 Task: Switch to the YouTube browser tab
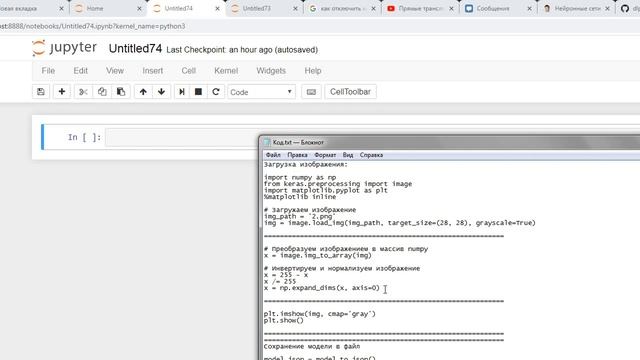pos(420,8)
